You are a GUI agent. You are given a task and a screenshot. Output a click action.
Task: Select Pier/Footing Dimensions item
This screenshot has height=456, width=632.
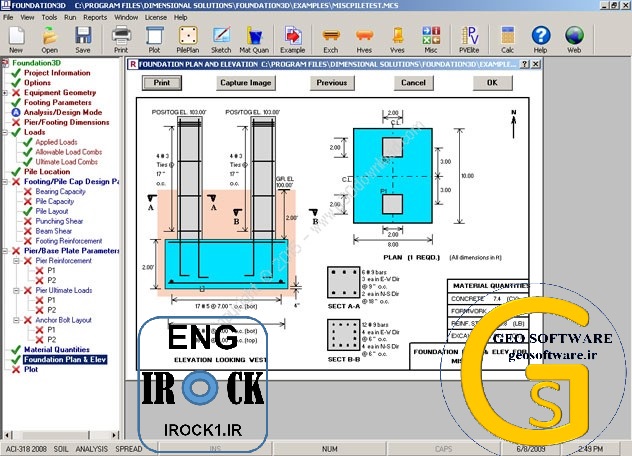pyautogui.click(x=67, y=122)
